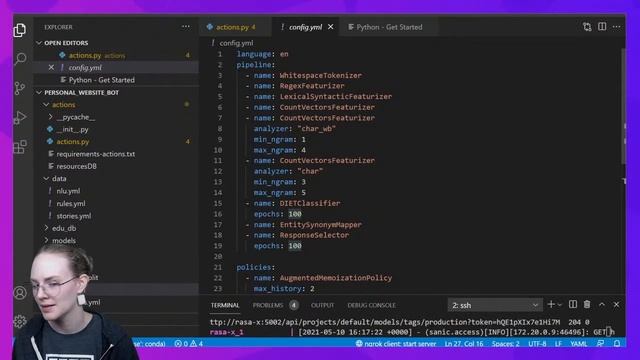The height and width of the screenshot is (360, 640).
Task: Switch to the config.yml editor tab
Action: click(x=305, y=27)
